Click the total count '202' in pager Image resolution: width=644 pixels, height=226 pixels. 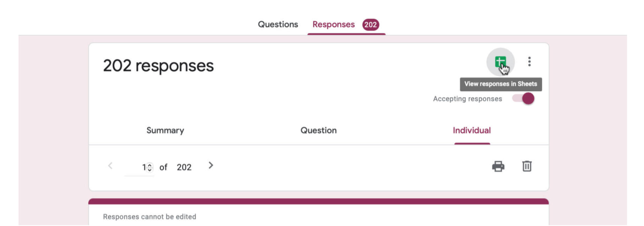pyautogui.click(x=184, y=167)
